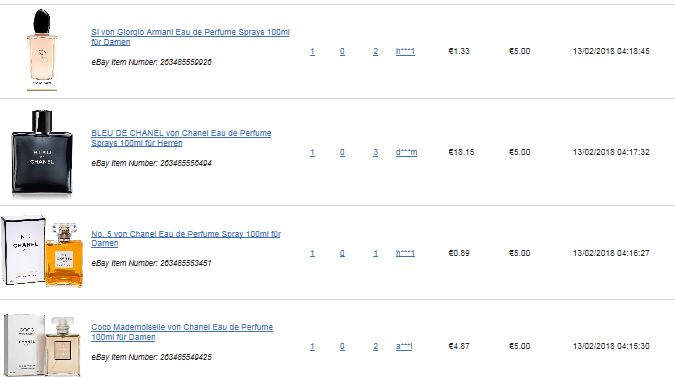
Task: Click the 0 link in Bleu de Chanel row
Action: point(342,152)
